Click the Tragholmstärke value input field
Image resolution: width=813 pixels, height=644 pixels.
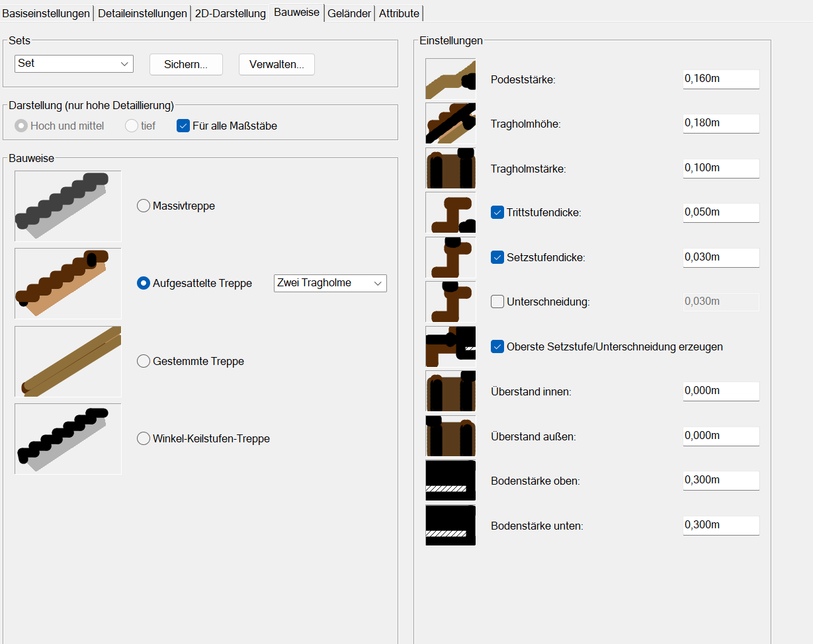coord(720,168)
